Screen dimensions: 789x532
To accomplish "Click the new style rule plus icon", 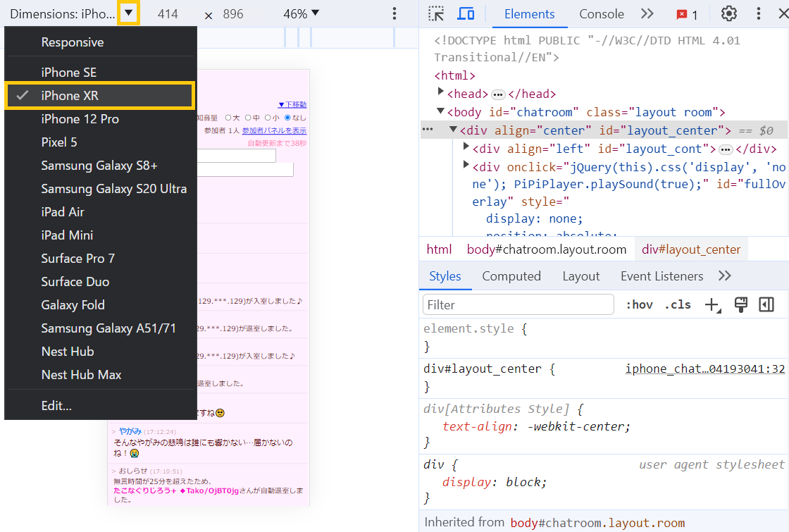I will pos(712,305).
